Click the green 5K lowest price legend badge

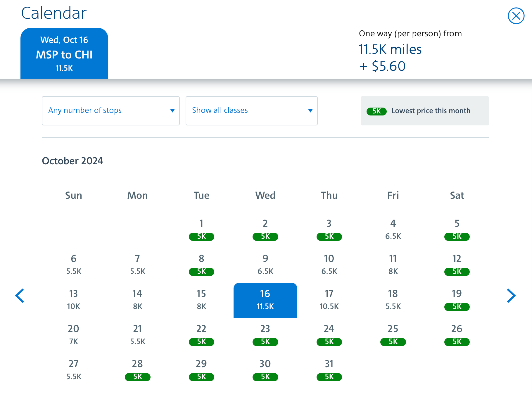pos(376,111)
